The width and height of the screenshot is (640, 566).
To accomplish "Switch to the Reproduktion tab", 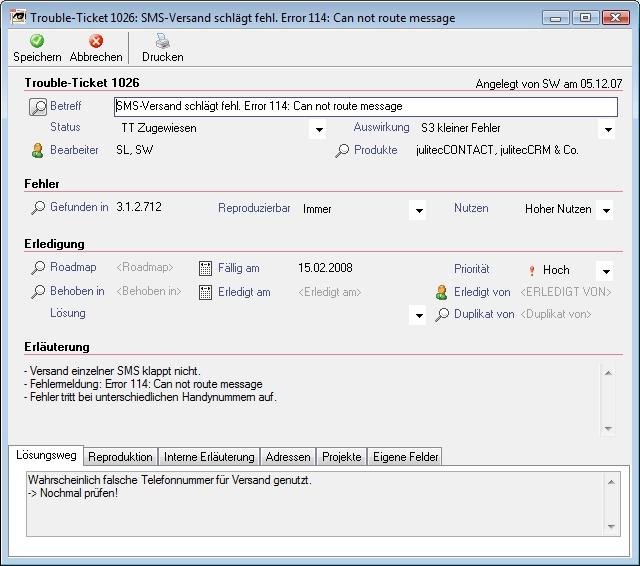I will (121, 457).
